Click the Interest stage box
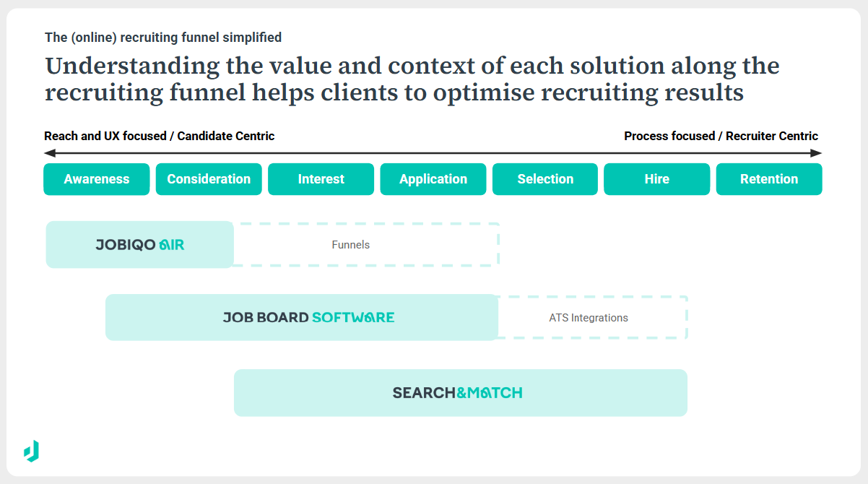The width and height of the screenshot is (868, 484). pos(321,179)
